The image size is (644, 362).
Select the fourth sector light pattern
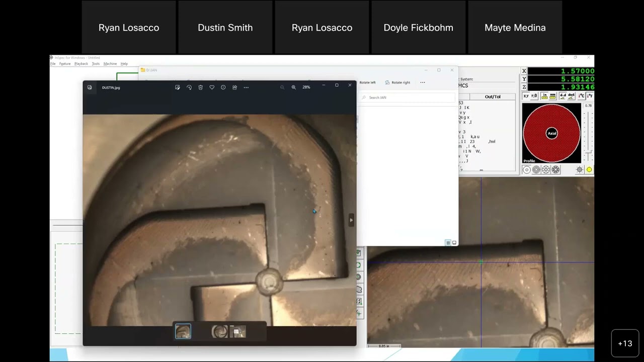pos(555,170)
